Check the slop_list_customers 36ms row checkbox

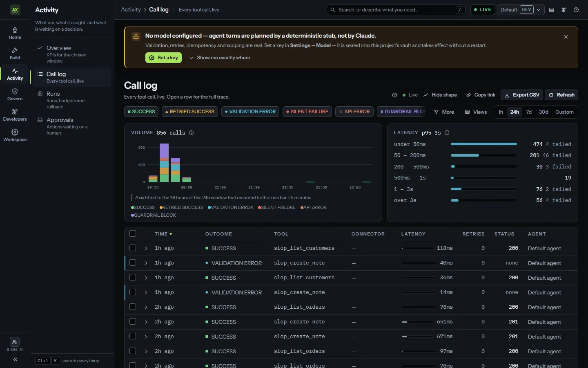[x=133, y=278]
